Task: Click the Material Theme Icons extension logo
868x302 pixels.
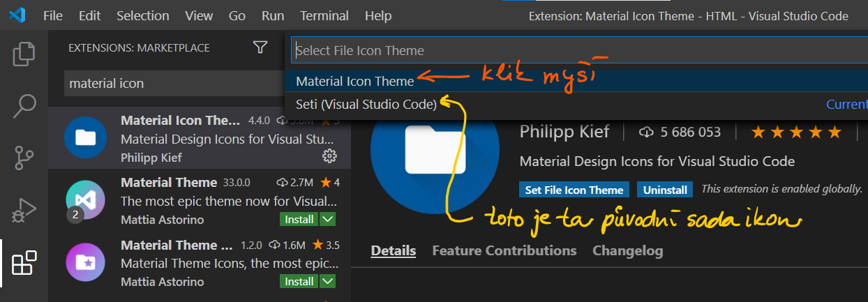Action: coord(85,263)
